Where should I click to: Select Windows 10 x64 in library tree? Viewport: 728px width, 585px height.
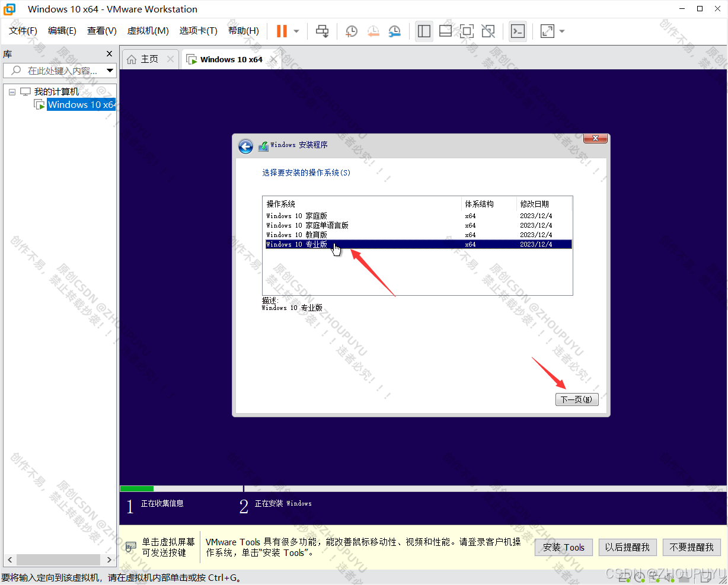pyautogui.click(x=82, y=105)
